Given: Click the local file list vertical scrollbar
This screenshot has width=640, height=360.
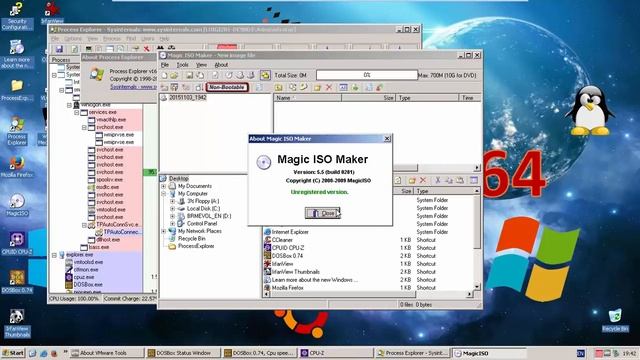Looking at the screenshot, I should click(476, 239).
